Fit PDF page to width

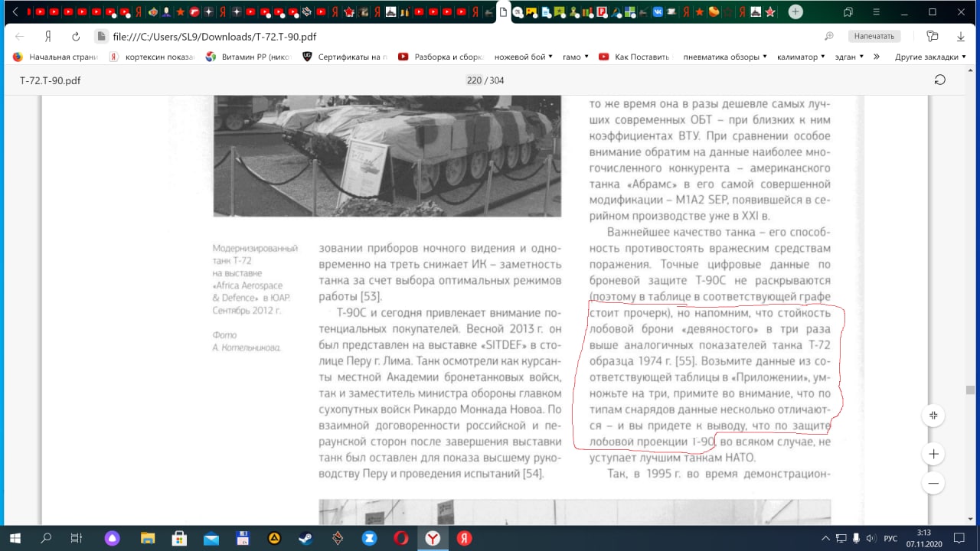pyautogui.click(x=934, y=416)
